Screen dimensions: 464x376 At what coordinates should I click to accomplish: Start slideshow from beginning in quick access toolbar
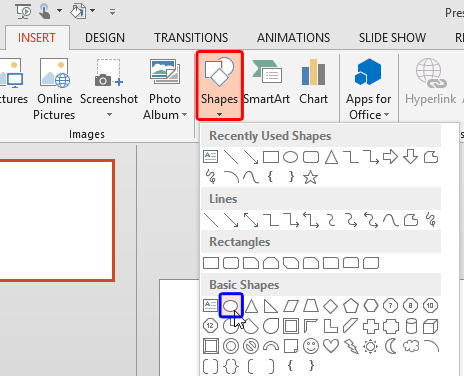click(23, 11)
